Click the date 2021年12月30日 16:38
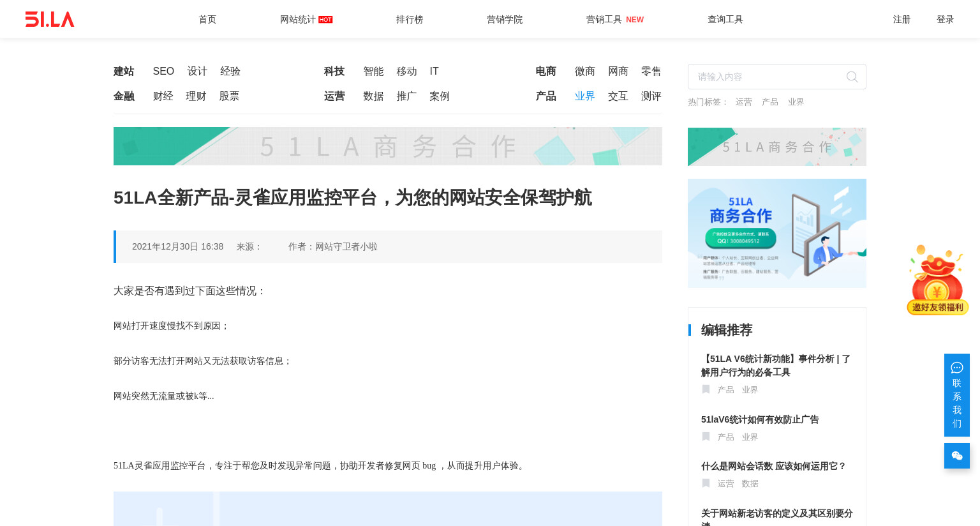Viewport: 980px width, 526px height. click(177, 246)
